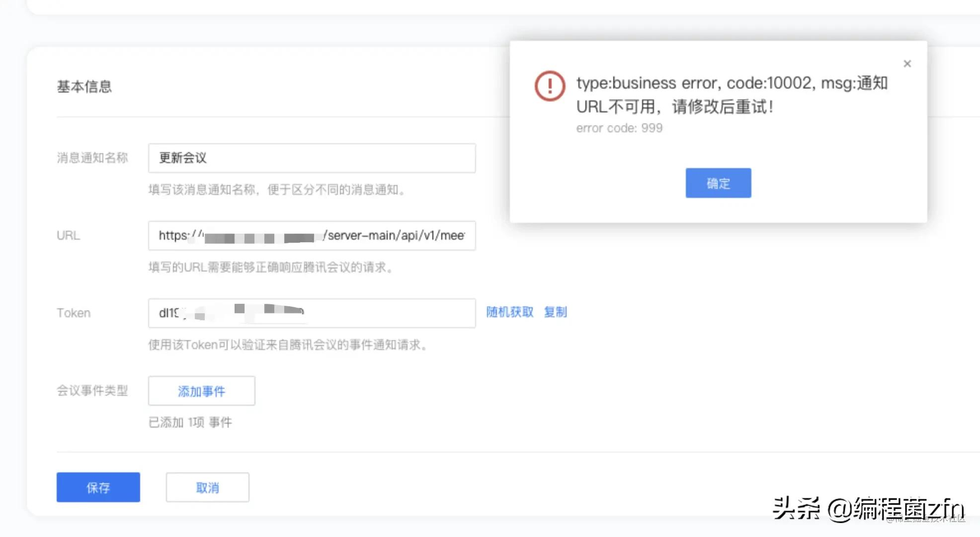This screenshot has height=537, width=980.
Task: Click the URL field label
Action: pyautogui.click(x=68, y=236)
